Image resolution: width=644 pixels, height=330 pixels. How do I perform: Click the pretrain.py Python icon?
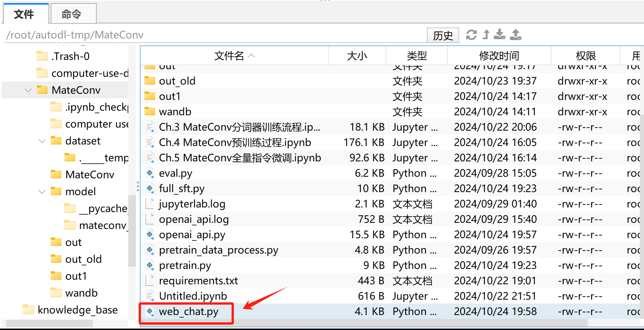[150, 265]
